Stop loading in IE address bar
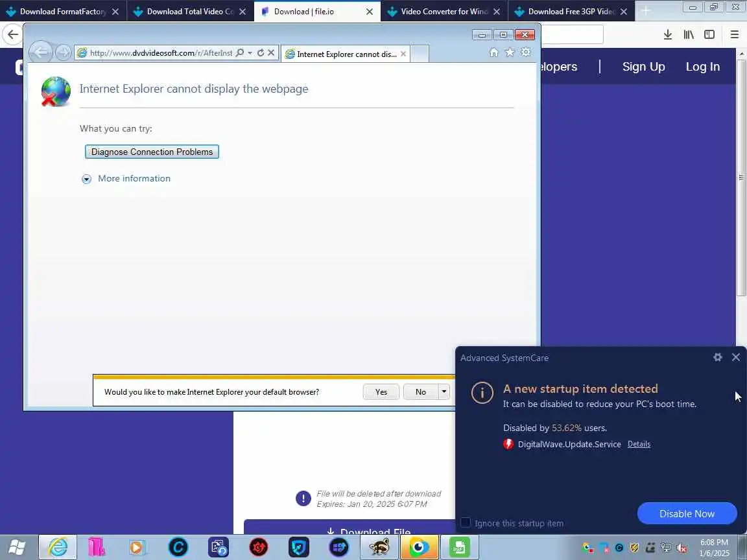The height and width of the screenshot is (560, 747). [x=271, y=53]
